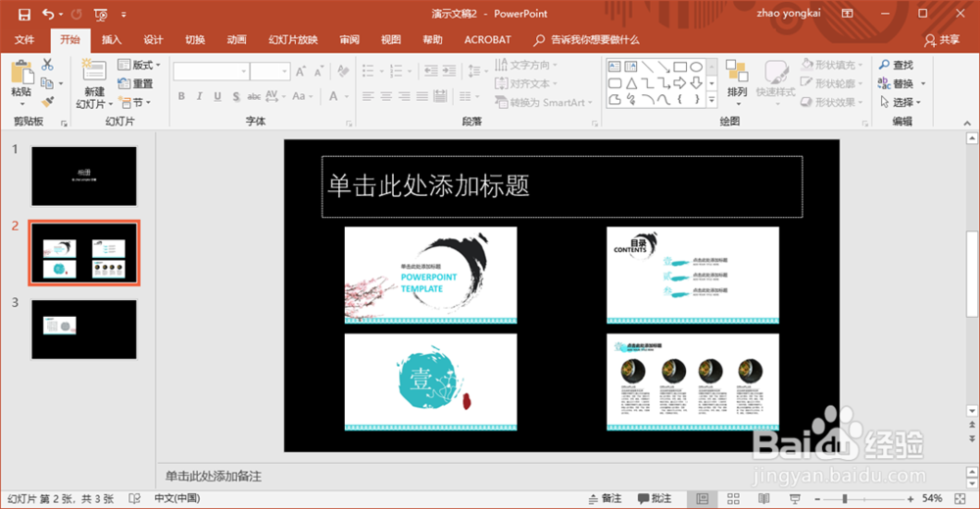
Task: Open 文字方向 text direction dropdown
Action: (x=525, y=65)
